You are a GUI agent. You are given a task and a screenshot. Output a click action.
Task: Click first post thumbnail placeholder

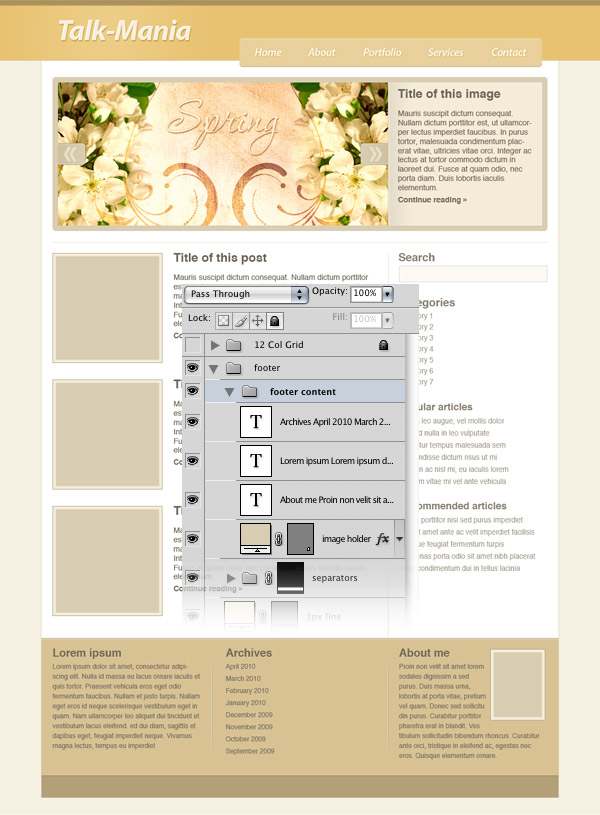coord(107,308)
